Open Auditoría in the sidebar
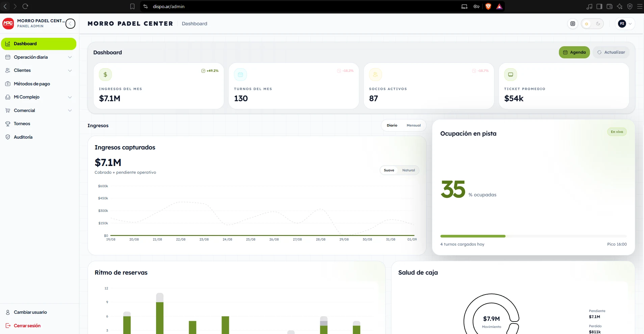 [39, 137]
